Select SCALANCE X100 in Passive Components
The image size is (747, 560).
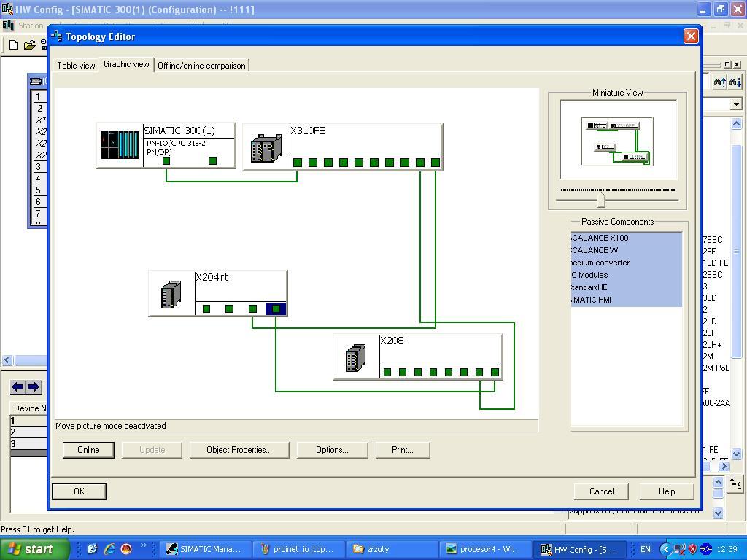point(627,238)
